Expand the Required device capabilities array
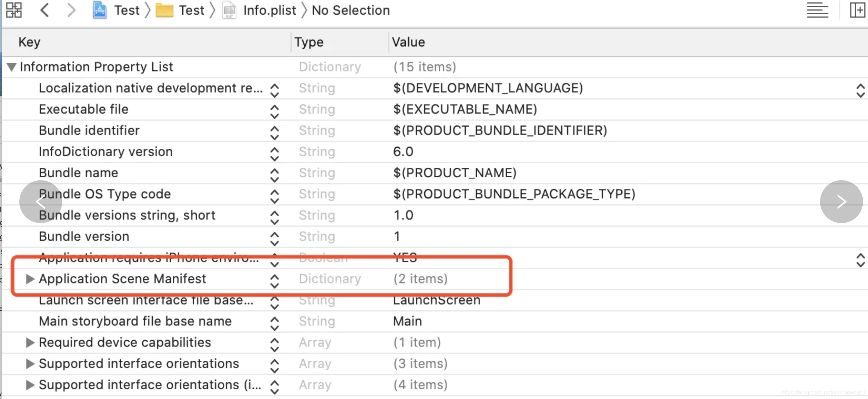Screen dimensions: 868x399 tap(30, 343)
